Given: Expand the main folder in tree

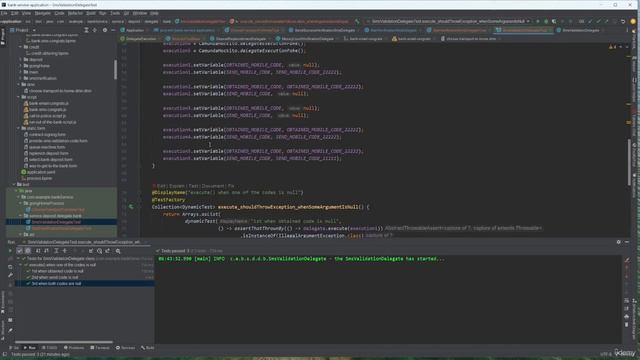Looking at the screenshot, I should [20, 72].
